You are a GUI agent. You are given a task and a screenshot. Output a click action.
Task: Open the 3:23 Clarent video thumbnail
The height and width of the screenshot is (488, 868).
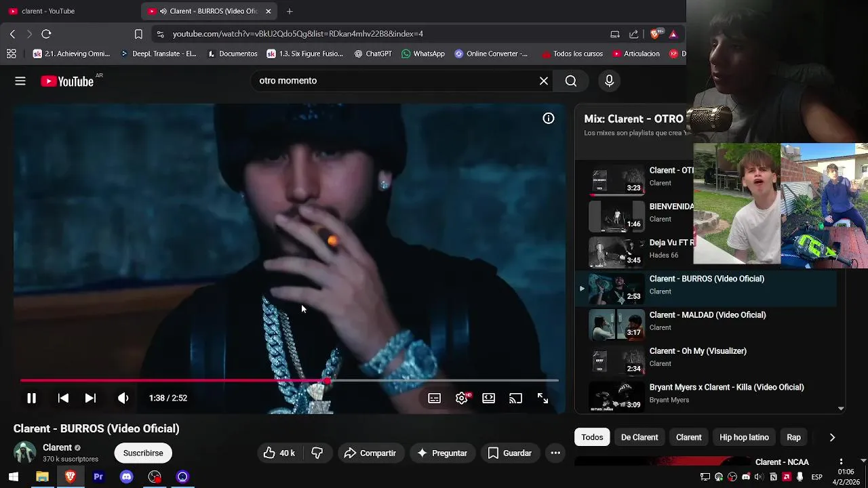click(616, 180)
